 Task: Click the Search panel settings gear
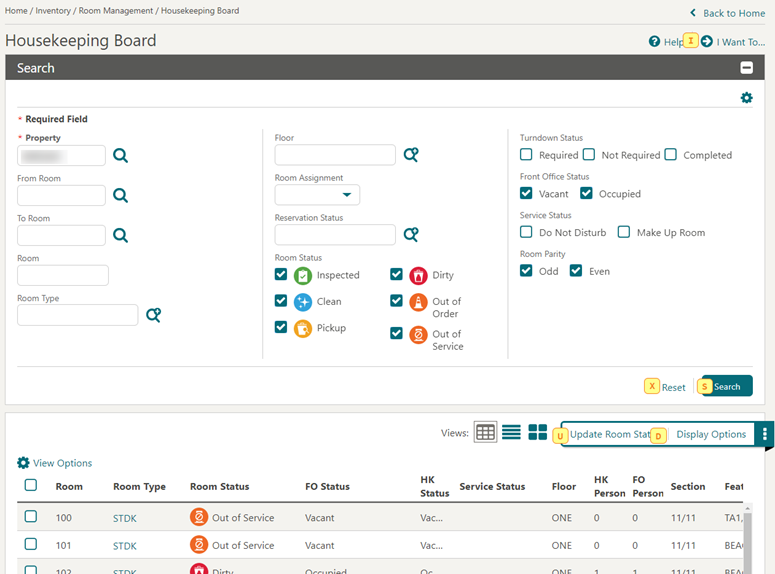point(746,98)
